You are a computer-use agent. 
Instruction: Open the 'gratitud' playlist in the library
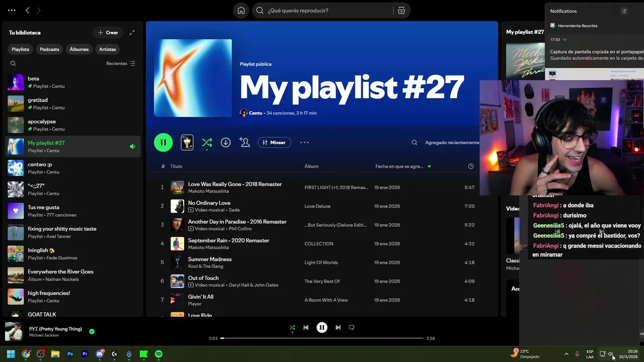[73, 104]
